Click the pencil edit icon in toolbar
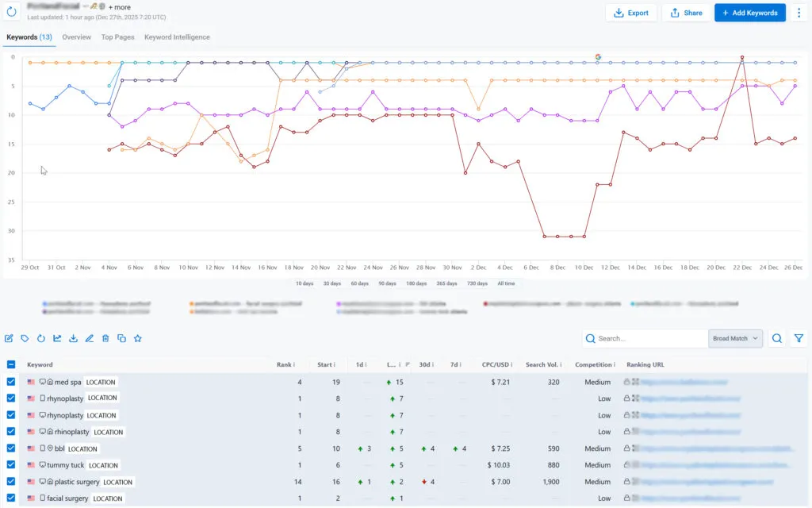Screen dimensions: 812x508 89,338
